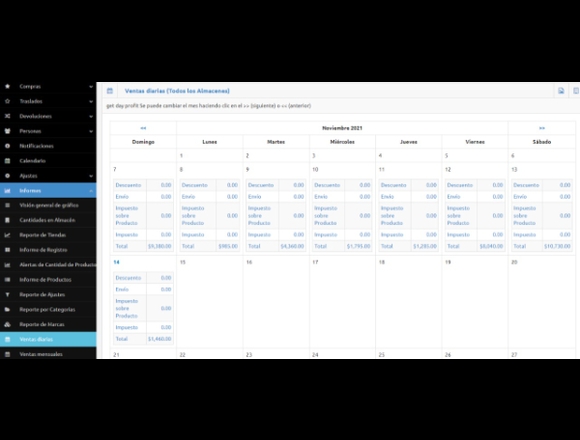
Task: Click the Miércoles column header
Action: click(342, 142)
